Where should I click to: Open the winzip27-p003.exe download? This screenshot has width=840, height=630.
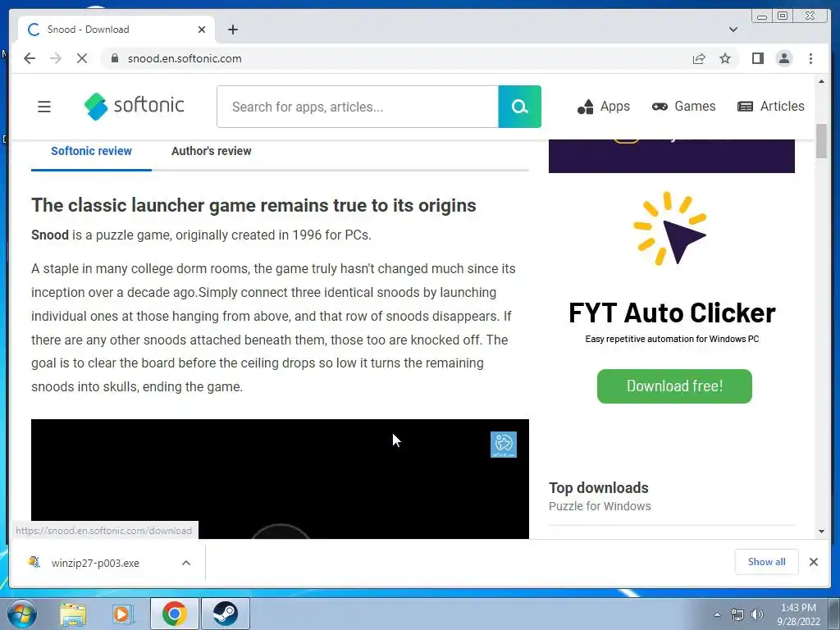95,563
